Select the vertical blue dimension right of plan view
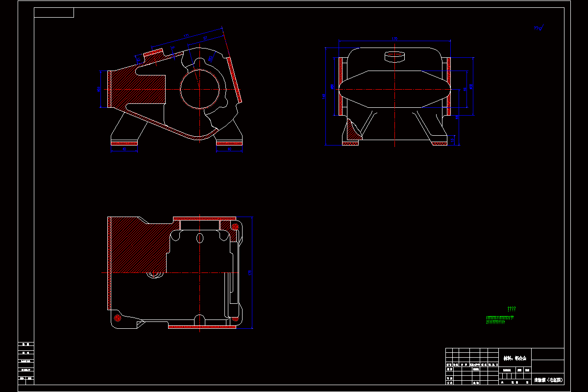The image size is (588, 392). [252, 272]
